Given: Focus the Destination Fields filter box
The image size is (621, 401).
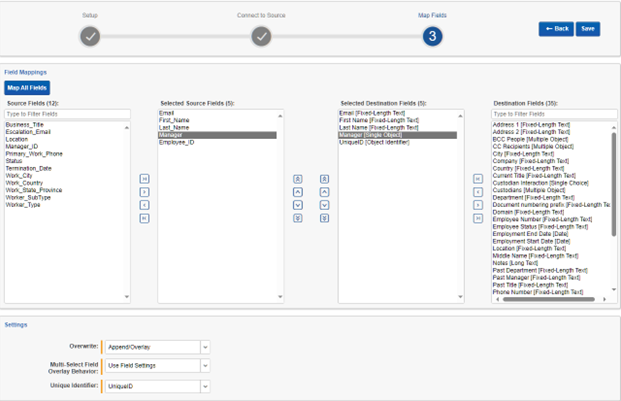Looking at the screenshot, I should pyautogui.click(x=554, y=114).
